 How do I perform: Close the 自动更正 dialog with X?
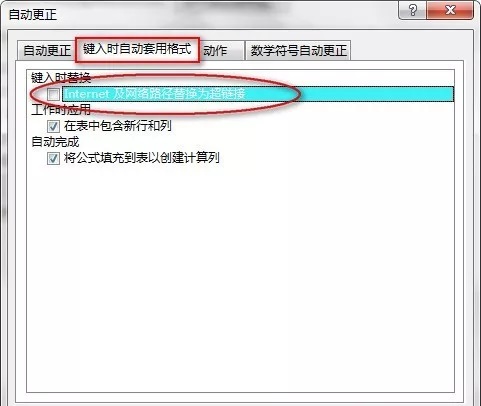coord(450,10)
